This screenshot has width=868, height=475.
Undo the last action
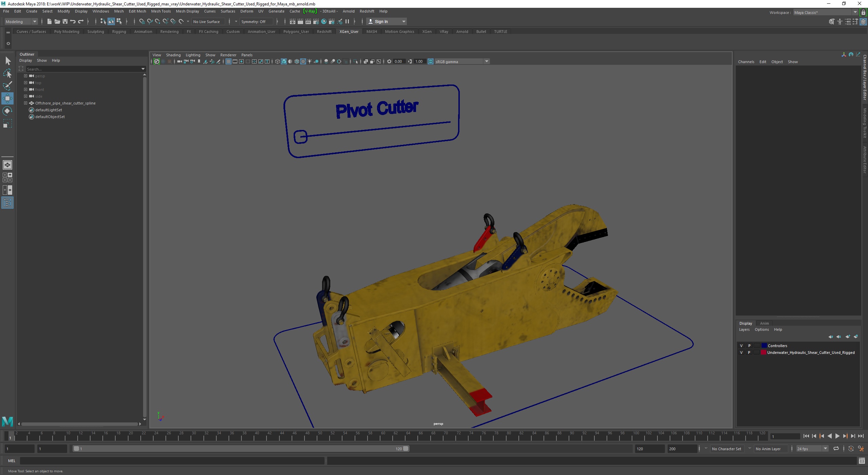(x=73, y=21)
